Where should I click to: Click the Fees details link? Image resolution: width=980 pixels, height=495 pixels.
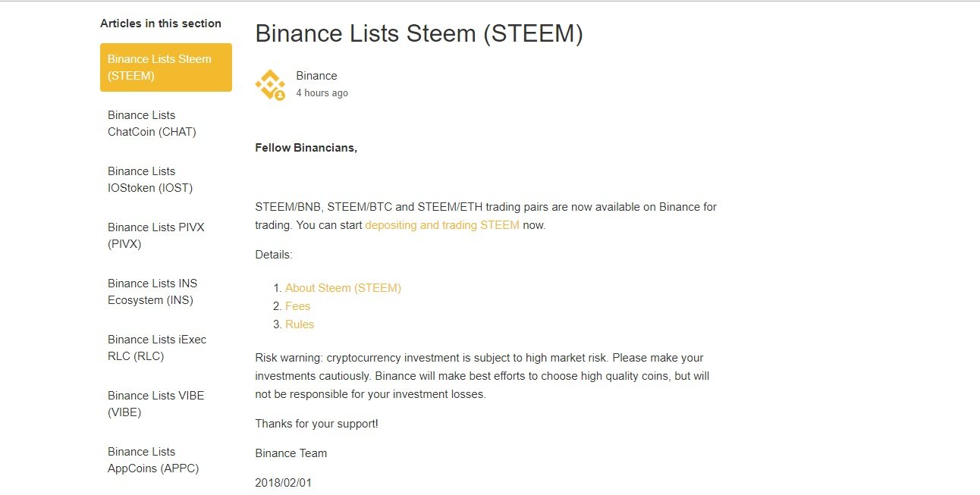click(297, 306)
